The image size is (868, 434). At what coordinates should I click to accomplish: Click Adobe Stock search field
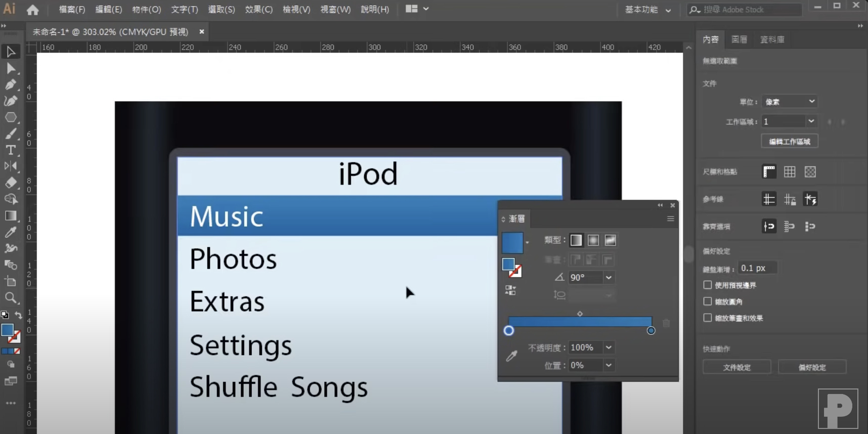click(745, 10)
